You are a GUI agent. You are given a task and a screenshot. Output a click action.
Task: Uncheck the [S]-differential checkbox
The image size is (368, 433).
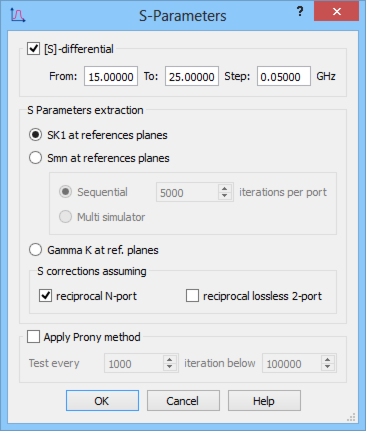pyautogui.click(x=33, y=49)
